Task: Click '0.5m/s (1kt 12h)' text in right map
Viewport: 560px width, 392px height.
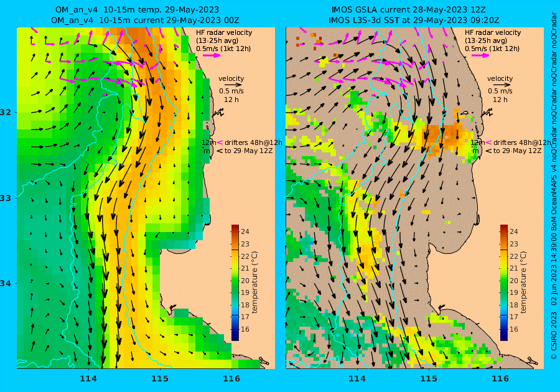Action: 492,49
